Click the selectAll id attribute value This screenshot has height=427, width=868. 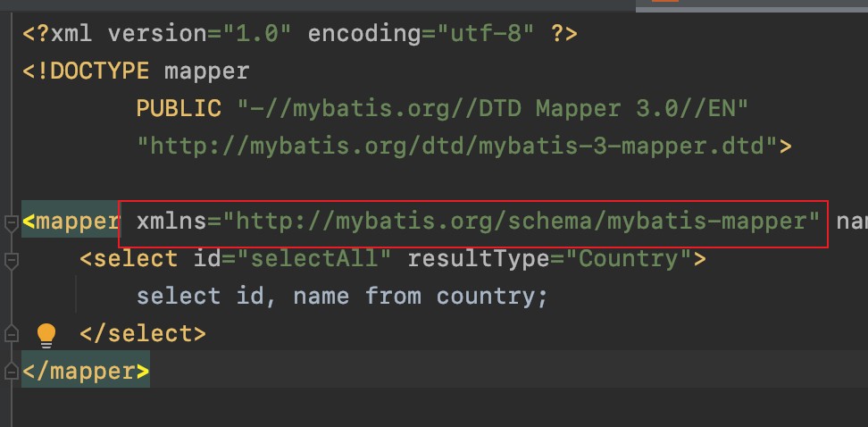(x=315, y=259)
